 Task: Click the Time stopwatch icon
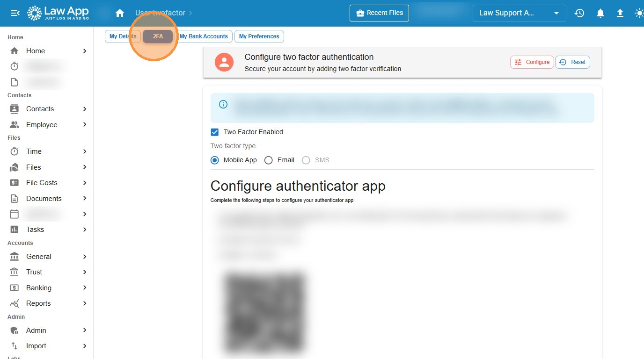click(x=15, y=151)
